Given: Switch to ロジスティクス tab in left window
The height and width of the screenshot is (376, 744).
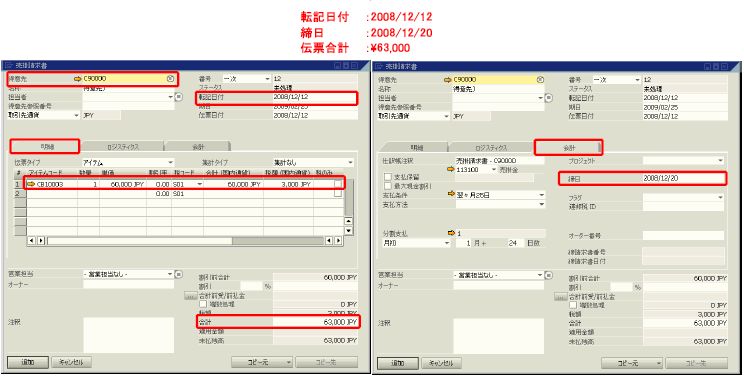Looking at the screenshot, I should point(123,147).
